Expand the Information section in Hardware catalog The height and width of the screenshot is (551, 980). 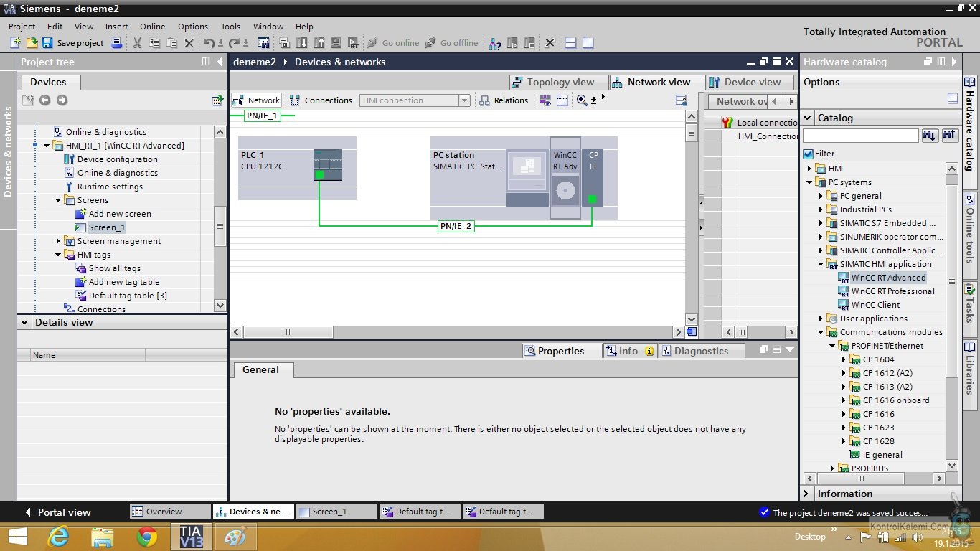(x=806, y=494)
